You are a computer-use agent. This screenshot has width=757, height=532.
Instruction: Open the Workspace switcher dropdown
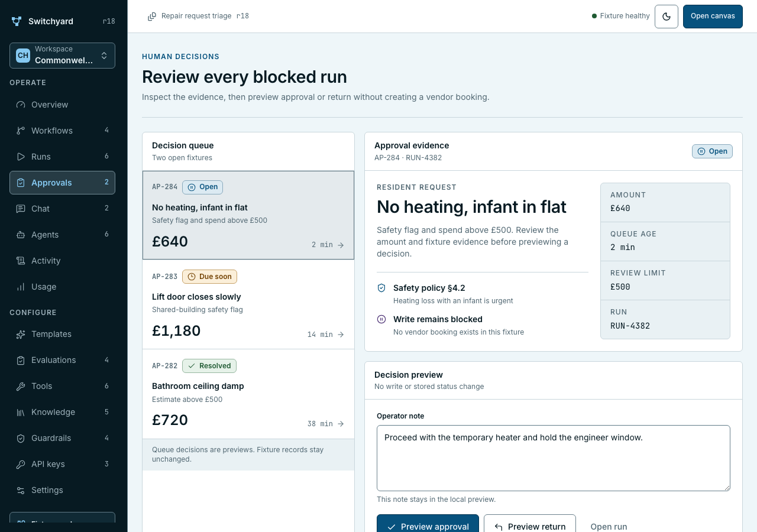click(x=62, y=56)
